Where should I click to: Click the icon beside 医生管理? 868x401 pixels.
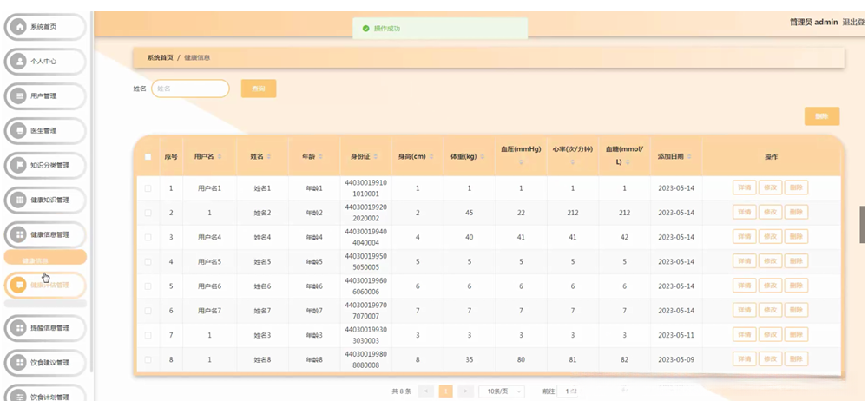pyautogui.click(x=20, y=131)
